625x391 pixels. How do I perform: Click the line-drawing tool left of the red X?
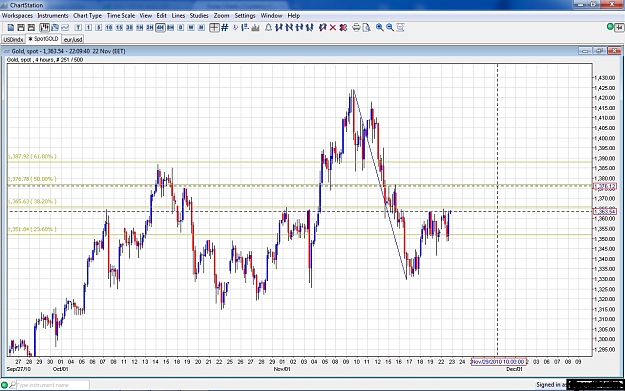(322, 28)
